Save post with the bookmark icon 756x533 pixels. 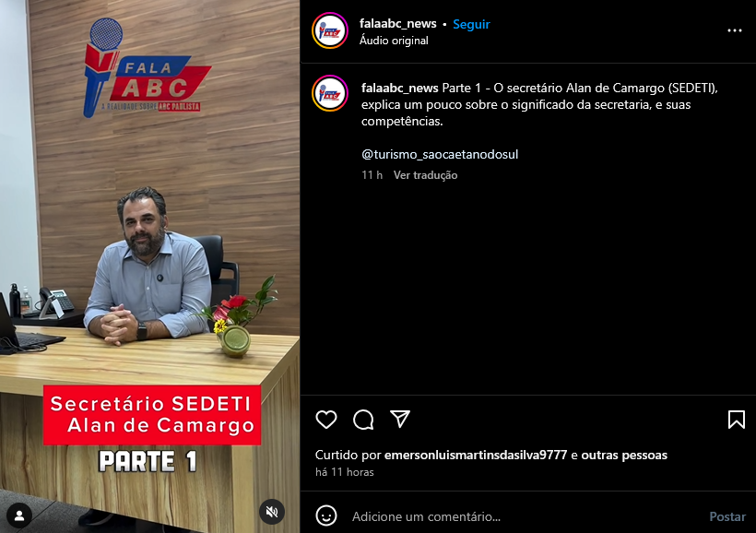click(737, 420)
